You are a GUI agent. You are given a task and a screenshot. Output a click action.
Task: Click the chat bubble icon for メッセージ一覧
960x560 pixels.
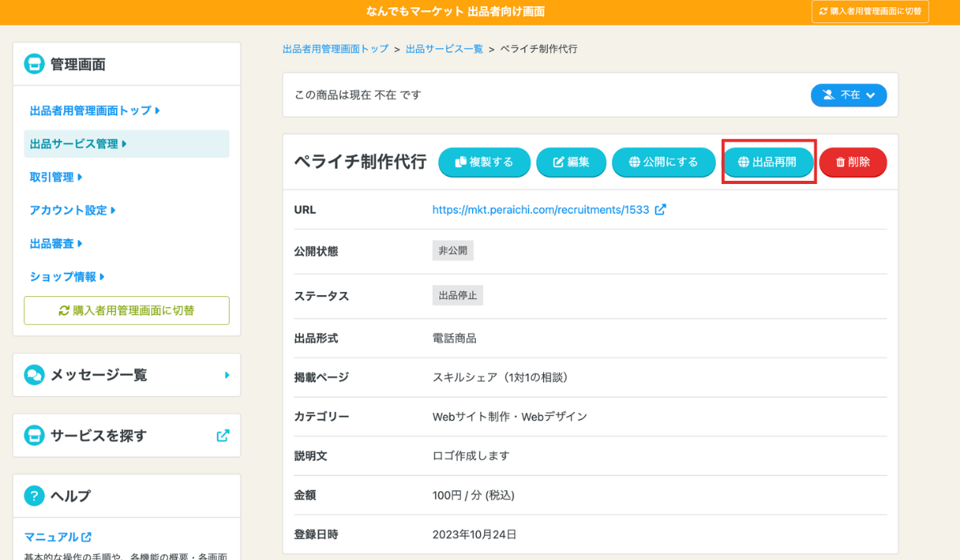click(34, 375)
